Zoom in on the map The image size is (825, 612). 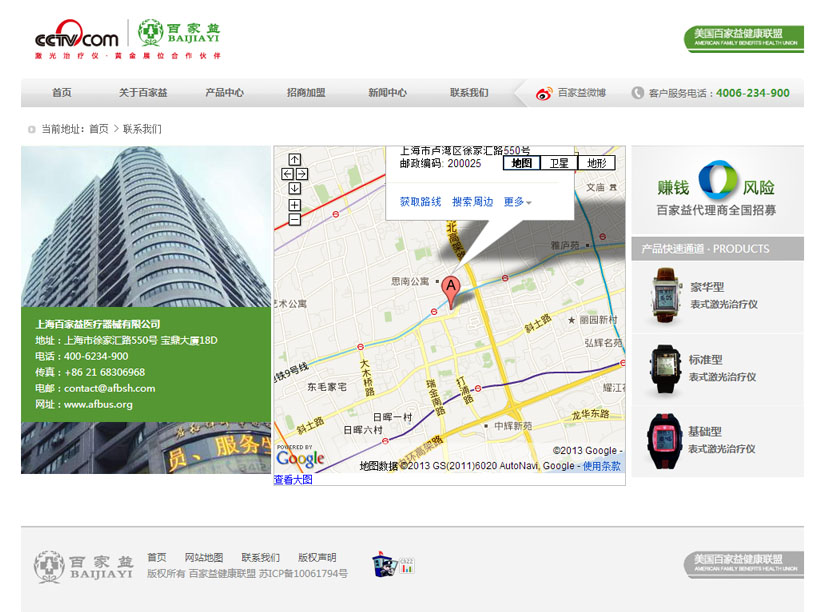[295, 205]
